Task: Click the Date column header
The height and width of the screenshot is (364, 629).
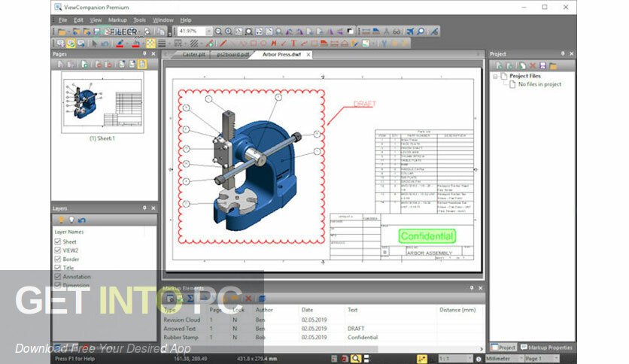Action: [307, 310]
